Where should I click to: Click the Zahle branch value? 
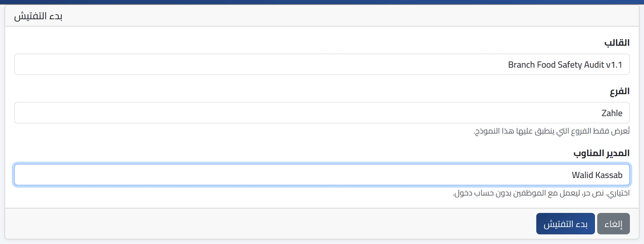tap(612, 113)
